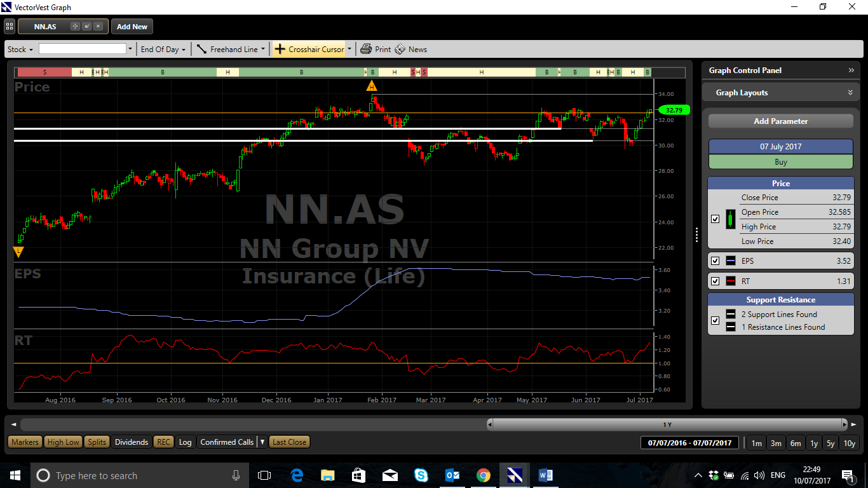The height and width of the screenshot is (488, 868).
Task: Uncheck the RT parameter checkbox
Action: [x=715, y=281]
